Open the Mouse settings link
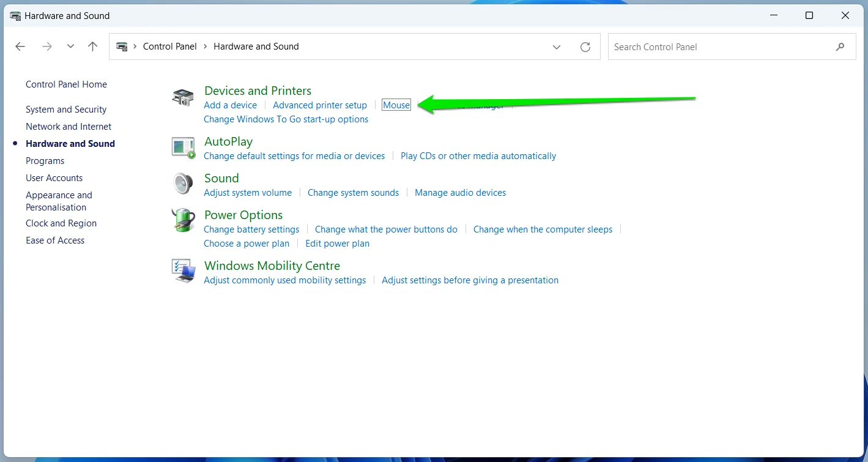The width and height of the screenshot is (868, 462). point(396,105)
